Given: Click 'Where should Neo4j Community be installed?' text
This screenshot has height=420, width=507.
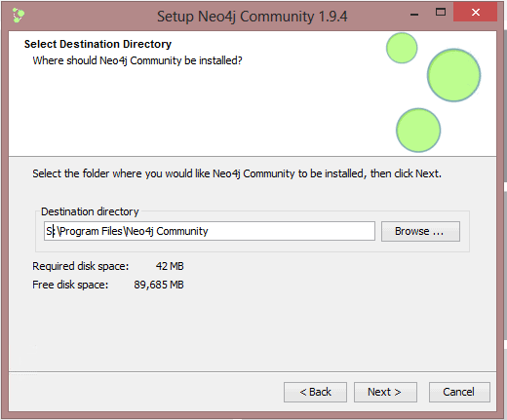Looking at the screenshot, I should pos(137,60).
